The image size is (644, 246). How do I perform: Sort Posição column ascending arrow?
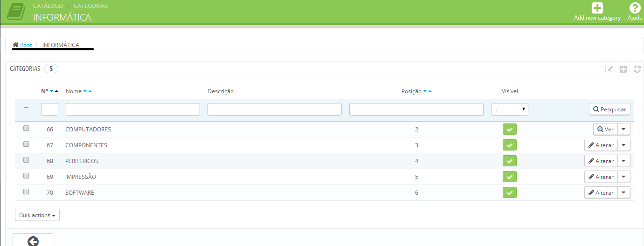coord(430,91)
